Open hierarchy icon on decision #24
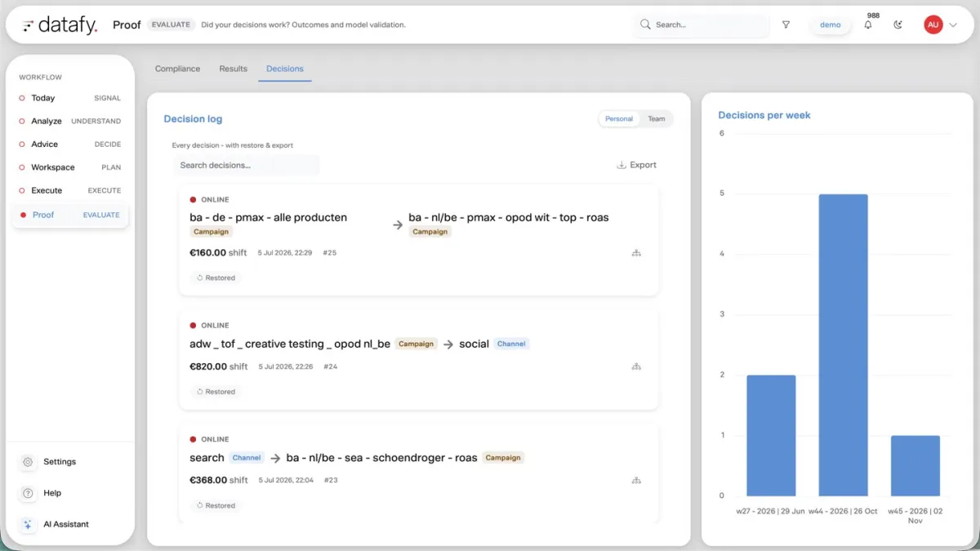Image resolution: width=980 pixels, height=551 pixels. 636,367
